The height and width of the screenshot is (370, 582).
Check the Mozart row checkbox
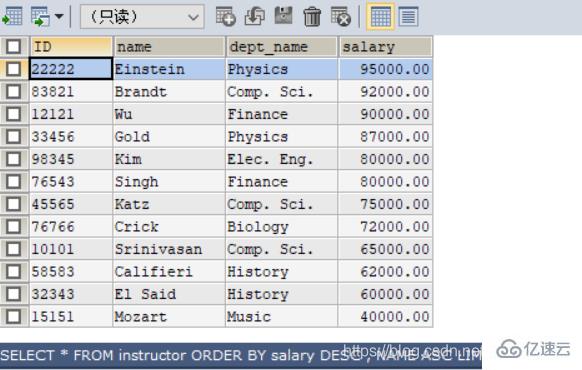pyautogui.click(x=14, y=317)
